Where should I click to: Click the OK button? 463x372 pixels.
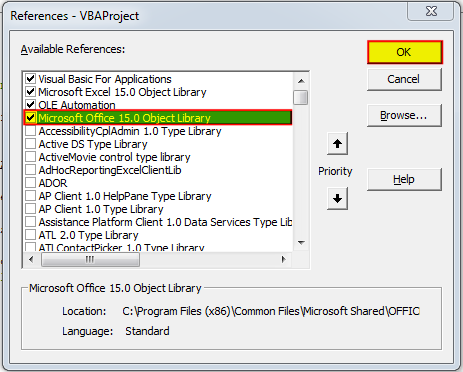point(405,52)
